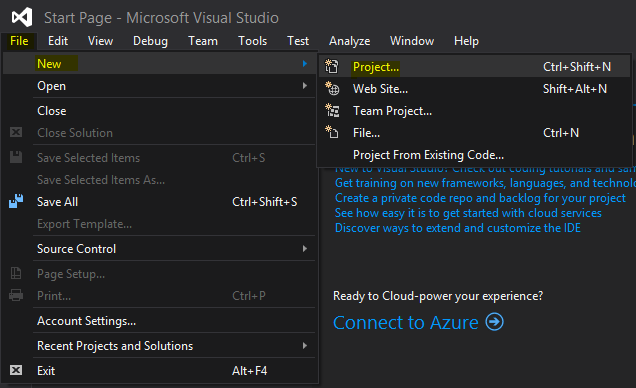This screenshot has width=636, height=388.
Task: Open the Team menu
Action: 203,41
